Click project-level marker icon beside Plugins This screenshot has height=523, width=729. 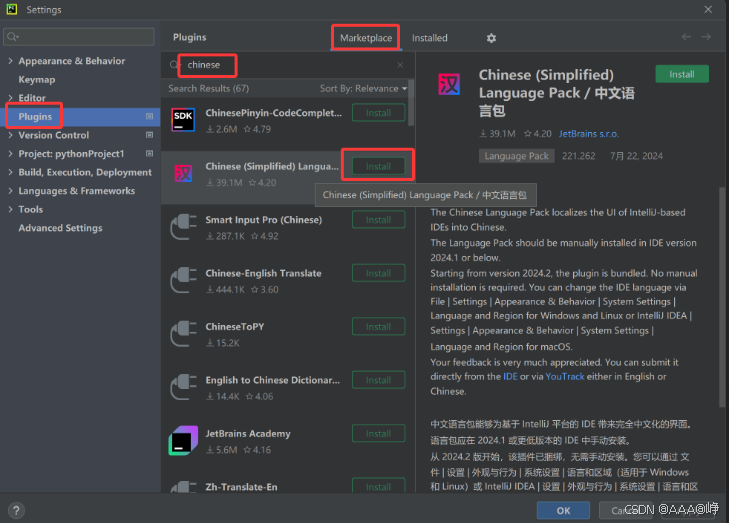point(149,116)
